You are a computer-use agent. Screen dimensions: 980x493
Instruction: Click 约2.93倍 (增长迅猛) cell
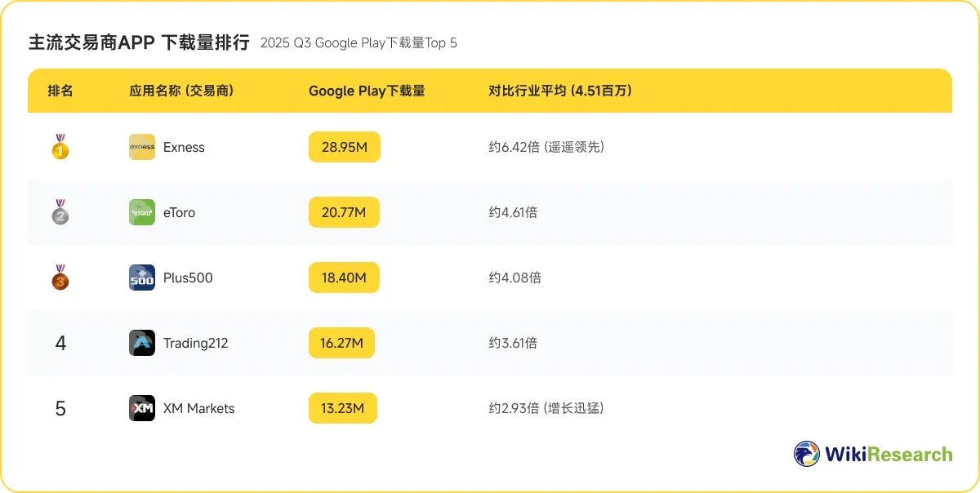tap(546, 408)
